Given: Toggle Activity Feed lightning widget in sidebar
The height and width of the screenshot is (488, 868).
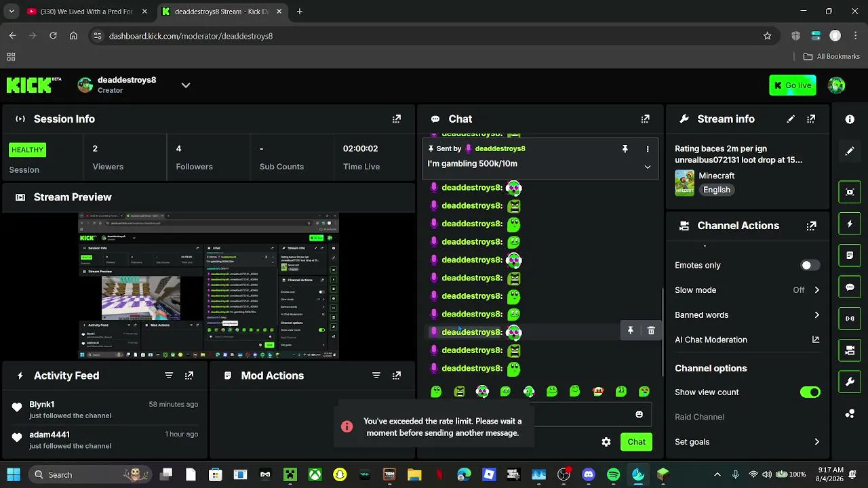Looking at the screenshot, I should (850, 224).
